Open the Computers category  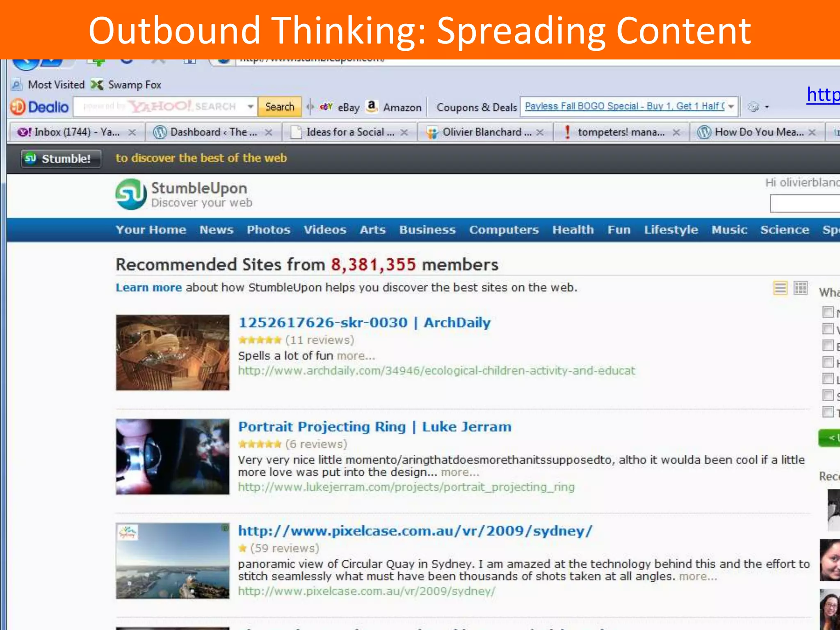click(504, 230)
